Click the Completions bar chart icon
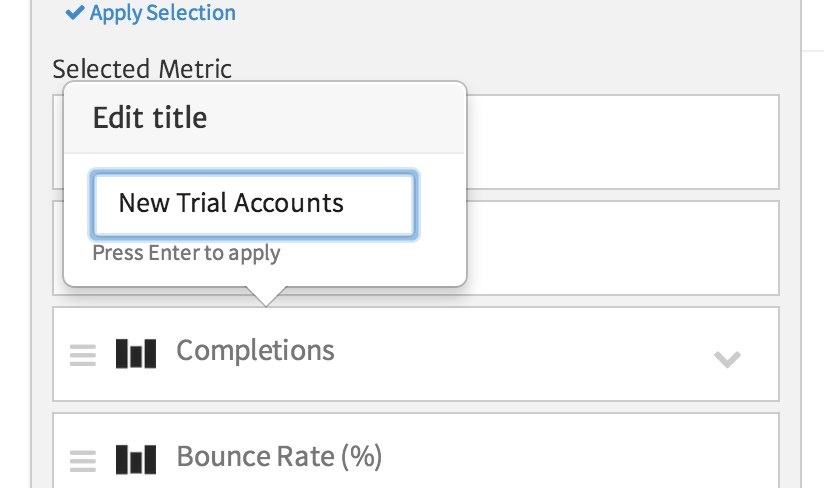 (136, 353)
